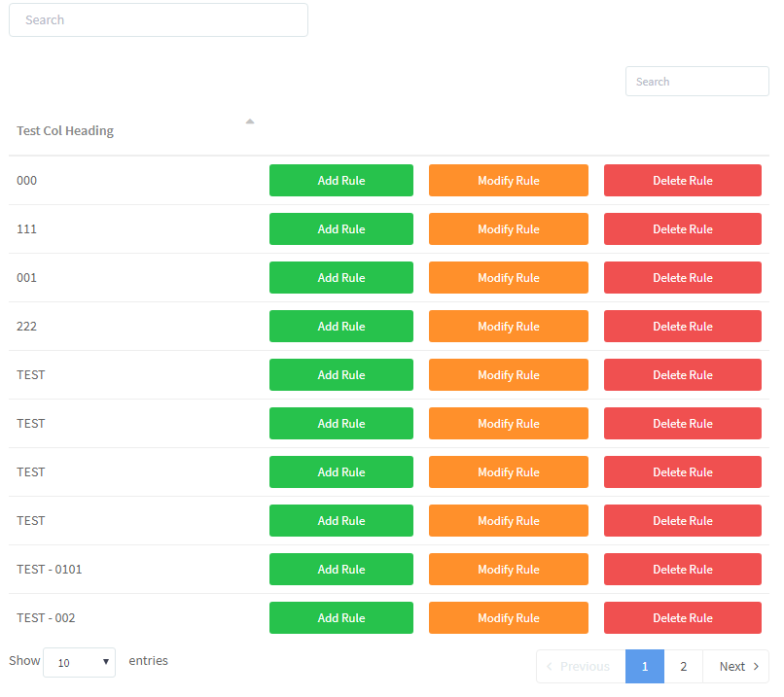This screenshot has height=697, width=784.
Task: Sort by Test Col Heading arrow
Action: pos(250,122)
